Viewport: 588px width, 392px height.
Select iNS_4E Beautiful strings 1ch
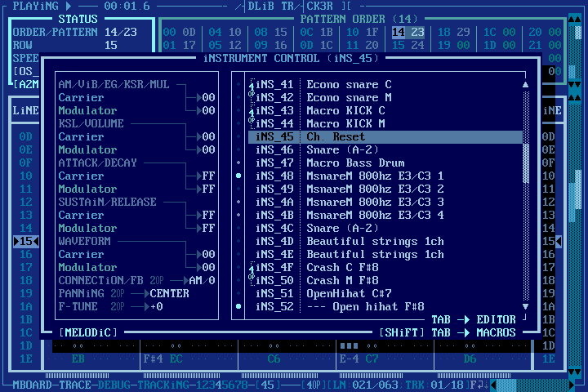pyautogui.click(x=385, y=254)
